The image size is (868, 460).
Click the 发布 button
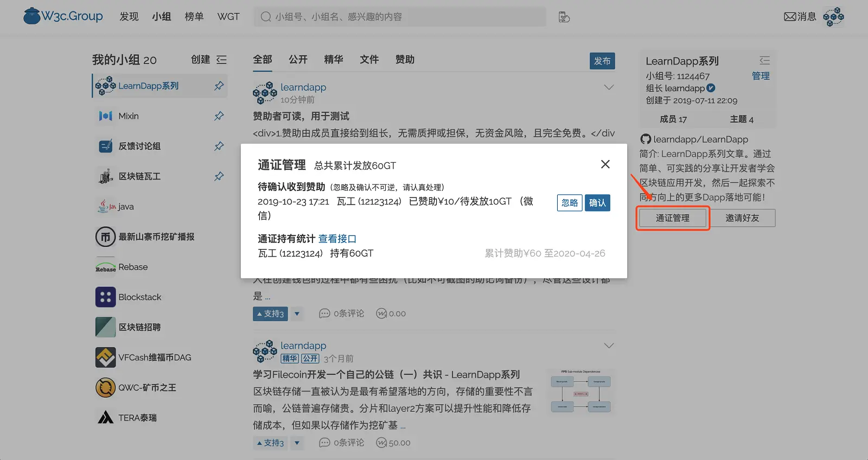coord(602,61)
